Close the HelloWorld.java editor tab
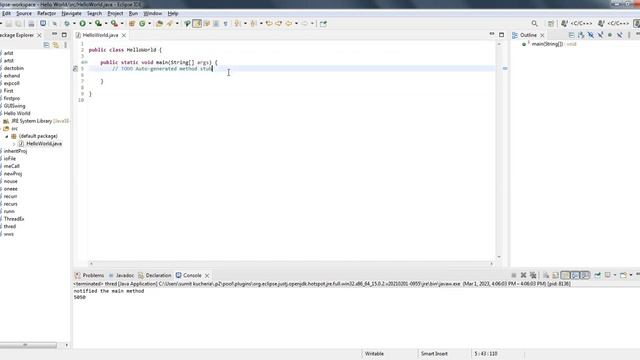 (x=124, y=36)
